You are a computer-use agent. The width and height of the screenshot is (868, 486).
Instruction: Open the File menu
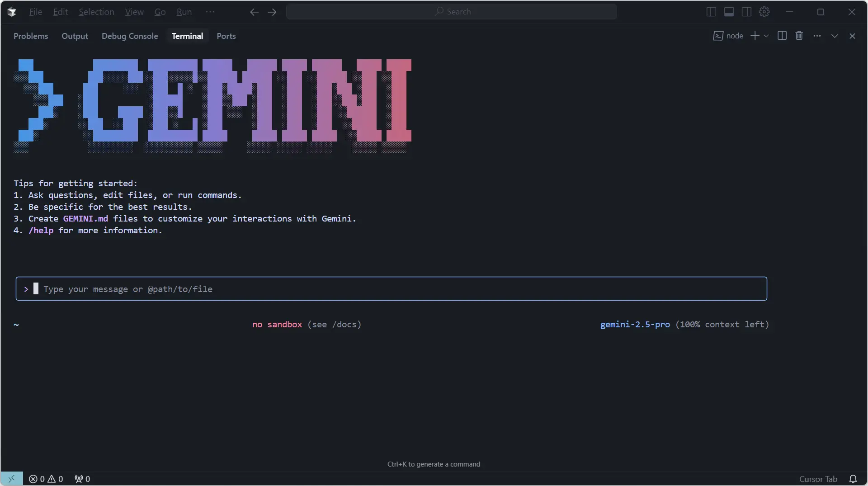[x=35, y=12]
